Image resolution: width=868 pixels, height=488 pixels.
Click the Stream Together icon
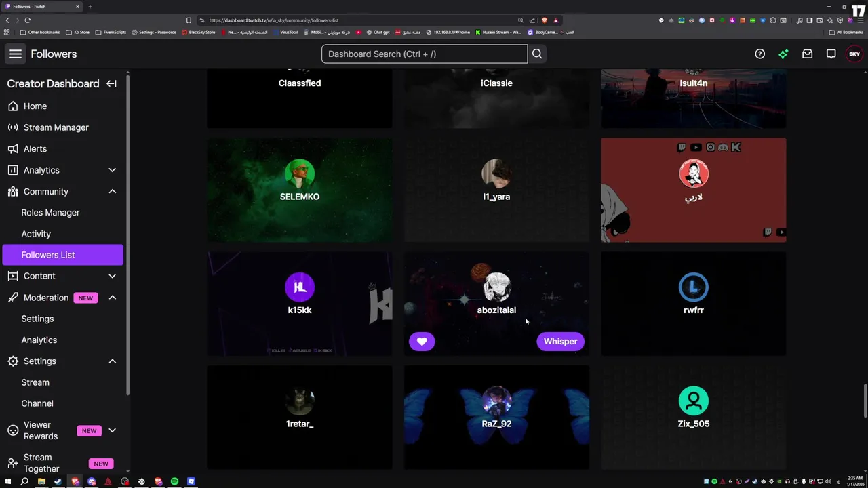13,464
